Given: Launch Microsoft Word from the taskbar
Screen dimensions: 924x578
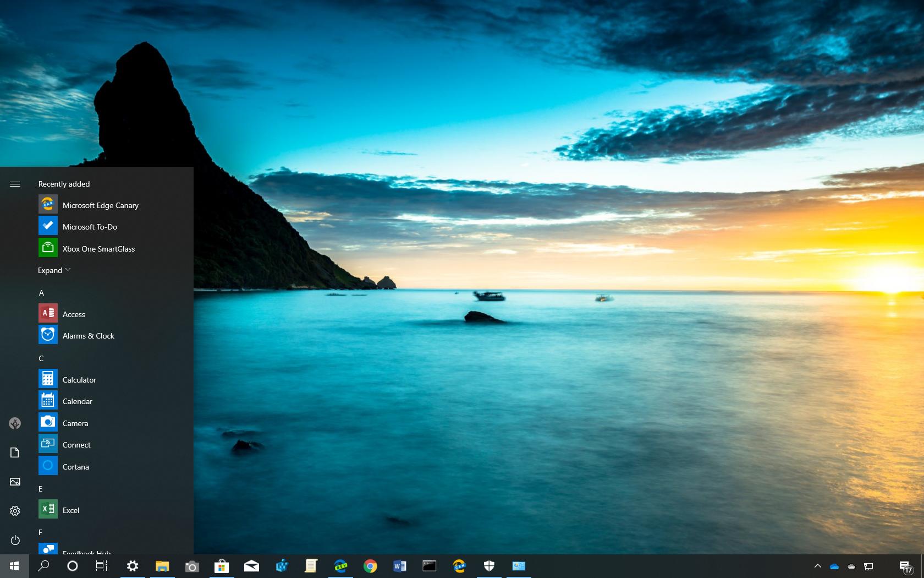Looking at the screenshot, I should click(400, 566).
